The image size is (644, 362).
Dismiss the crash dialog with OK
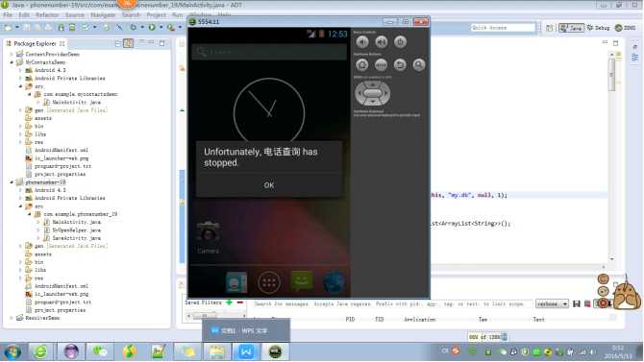[x=269, y=185]
